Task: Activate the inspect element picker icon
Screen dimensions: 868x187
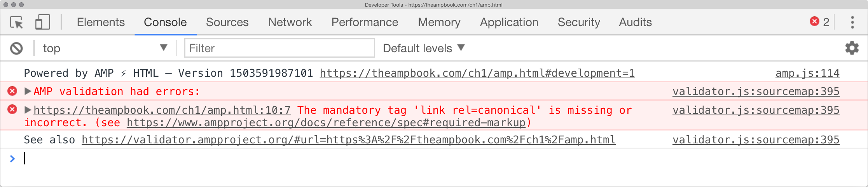Action: tap(17, 22)
